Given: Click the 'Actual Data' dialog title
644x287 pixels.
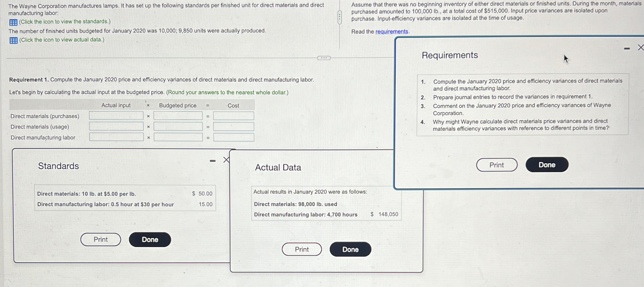Looking at the screenshot, I should pyautogui.click(x=278, y=167).
